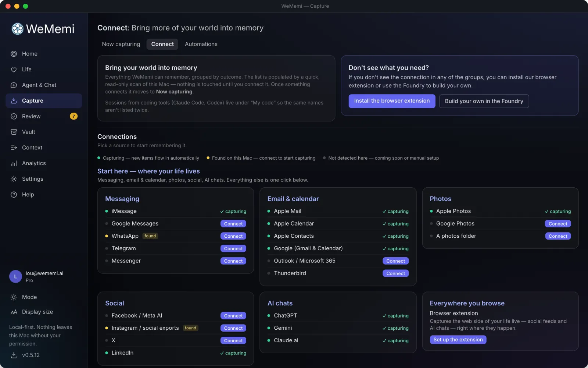Screen dimensions: 588x368
Task: Connect X social account
Action: click(x=233, y=341)
